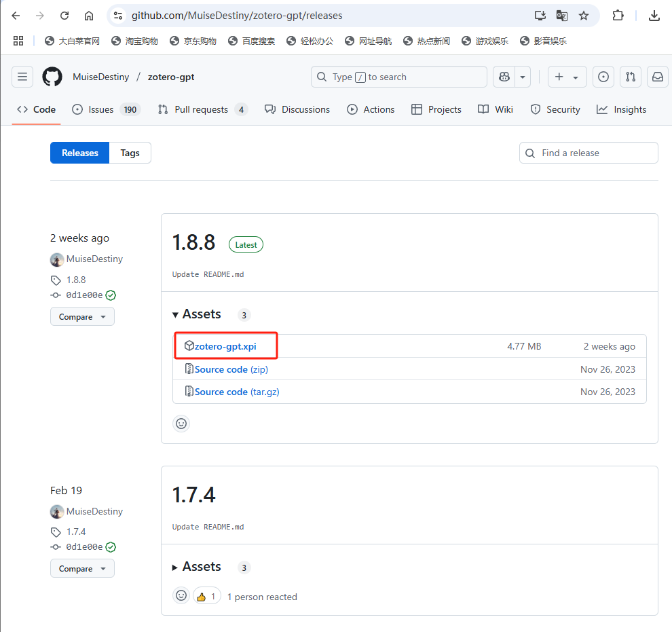View verified check for 1.8.8 commit

coord(111,295)
